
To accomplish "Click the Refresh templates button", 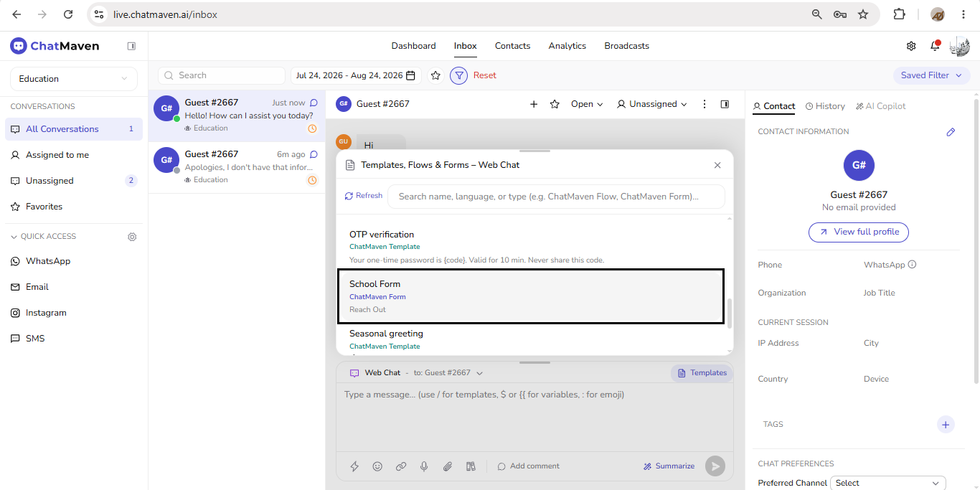I will coord(364,196).
